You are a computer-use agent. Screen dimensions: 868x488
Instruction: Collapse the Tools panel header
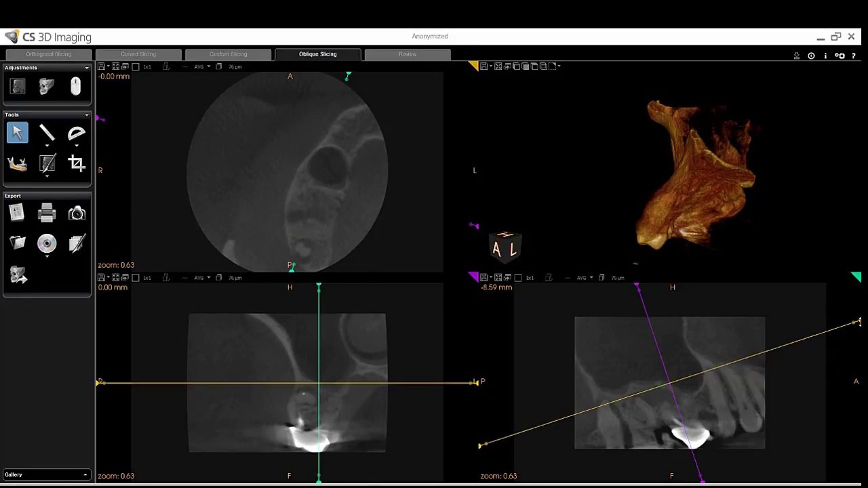click(x=86, y=115)
